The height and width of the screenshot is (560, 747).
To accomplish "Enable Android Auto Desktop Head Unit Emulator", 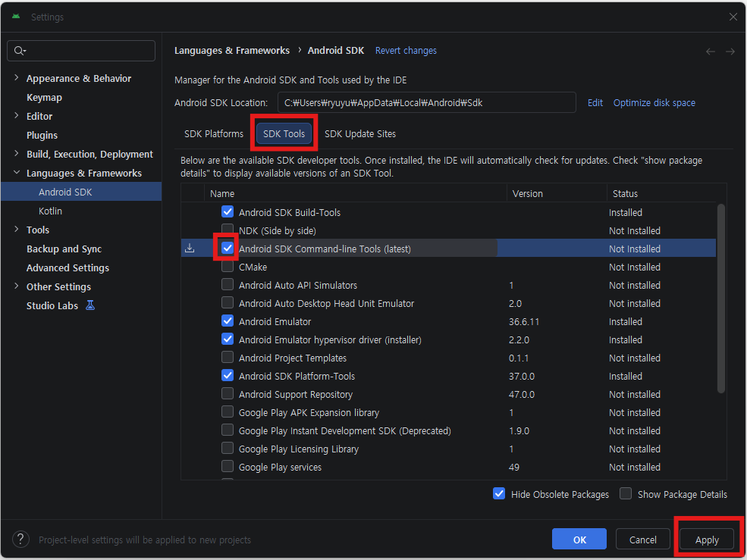I will [228, 302].
